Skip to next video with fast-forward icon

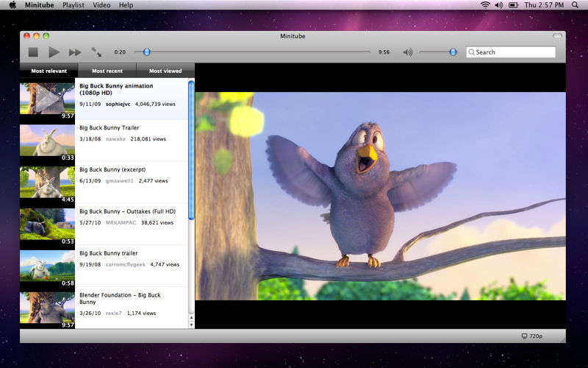75,52
